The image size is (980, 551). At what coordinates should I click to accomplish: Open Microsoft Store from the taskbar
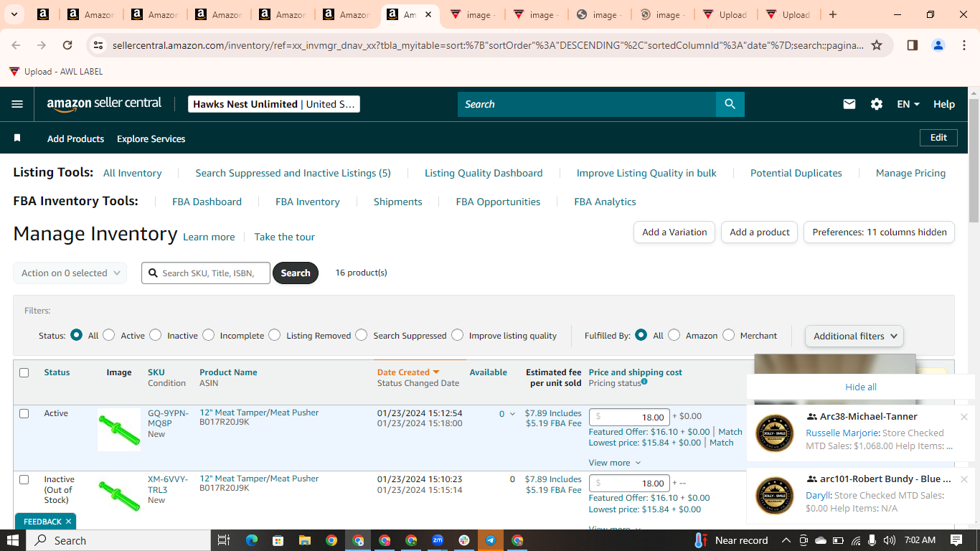tap(278, 540)
